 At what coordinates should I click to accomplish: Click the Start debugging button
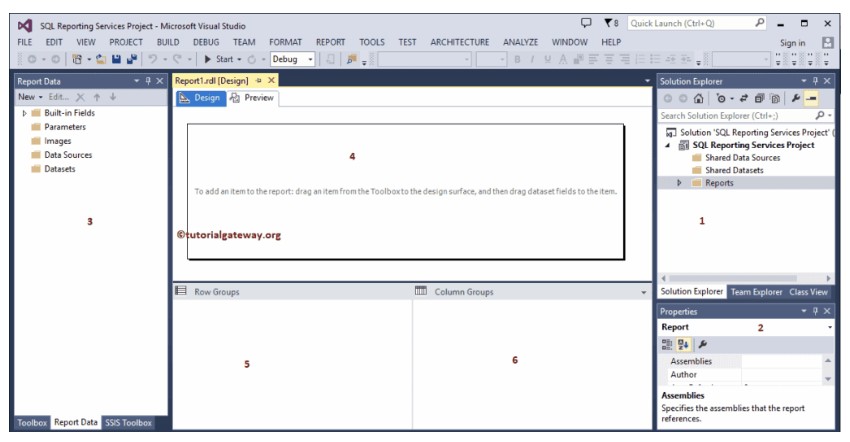pos(218,59)
